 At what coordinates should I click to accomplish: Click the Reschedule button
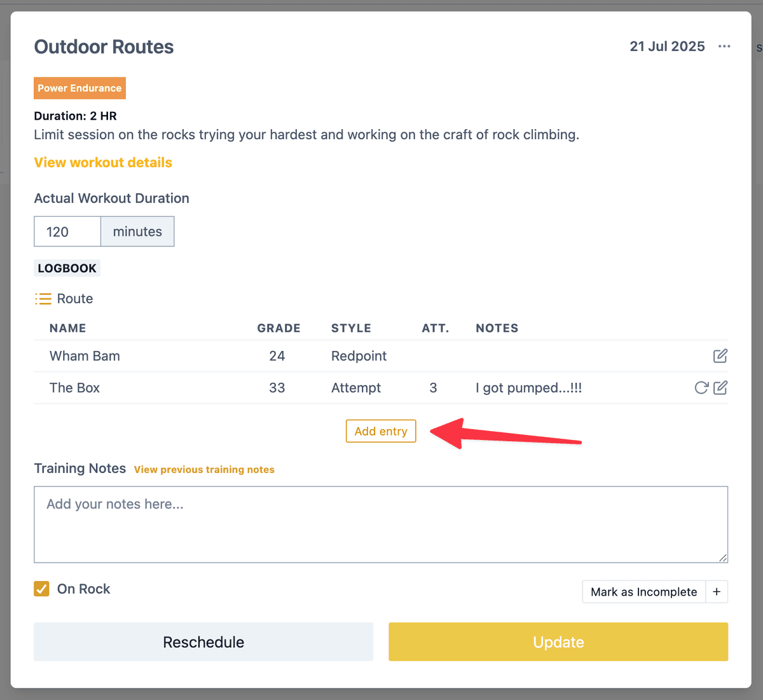(203, 642)
